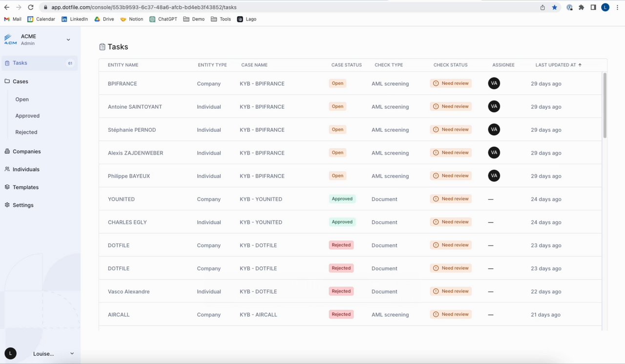The image size is (625, 364).
Task: Go to Tasks in the sidebar
Action: 40,63
